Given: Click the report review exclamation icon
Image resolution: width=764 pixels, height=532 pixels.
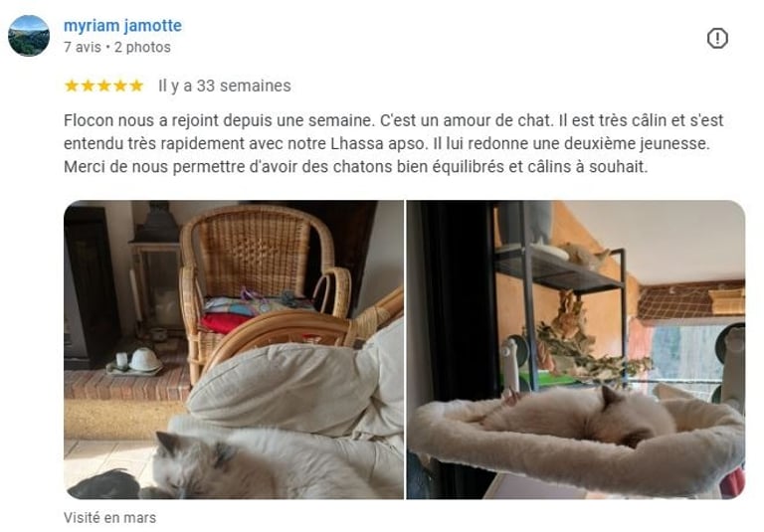Looking at the screenshot, I should 717,38.
